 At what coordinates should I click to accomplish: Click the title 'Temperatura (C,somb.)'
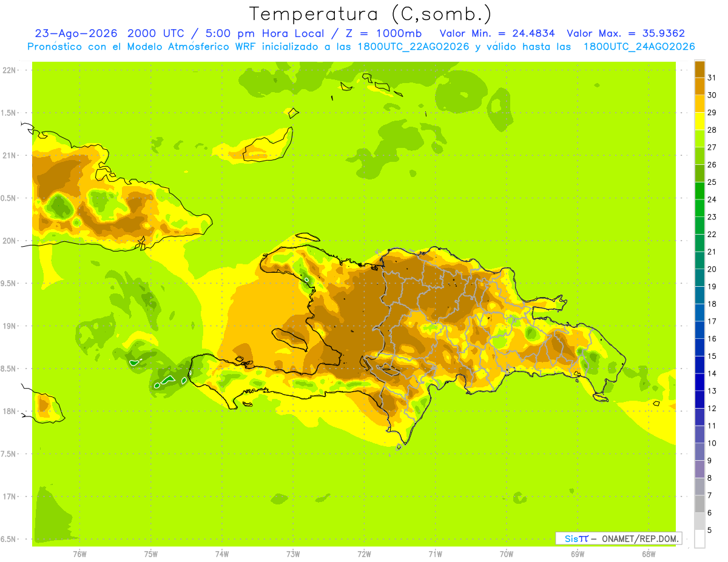(370, 15)
